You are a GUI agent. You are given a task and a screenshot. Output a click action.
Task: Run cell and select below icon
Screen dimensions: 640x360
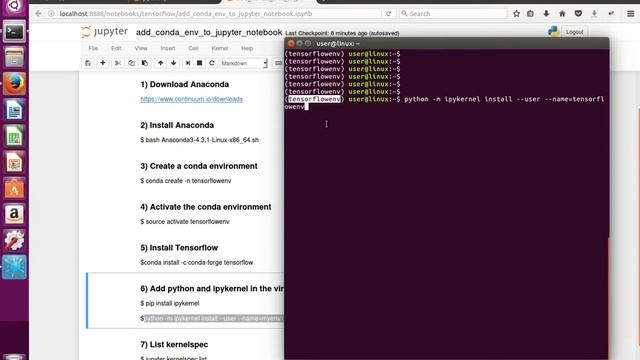188,63
